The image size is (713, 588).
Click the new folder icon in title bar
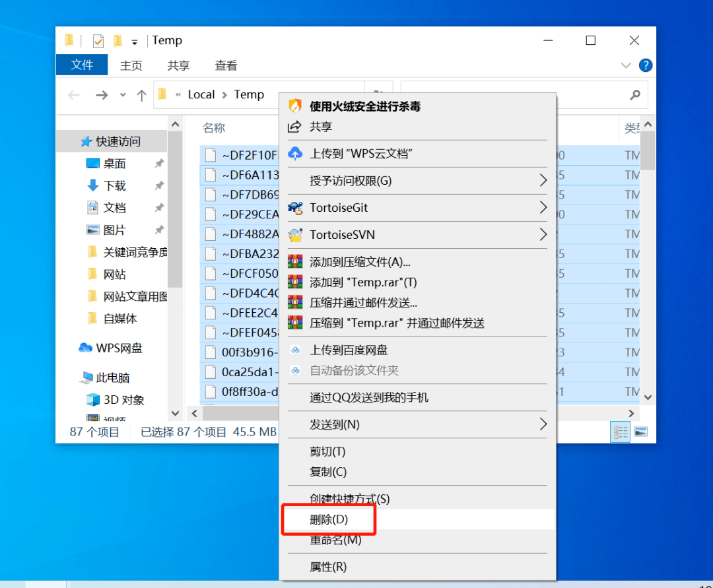(x=118, y=41)
